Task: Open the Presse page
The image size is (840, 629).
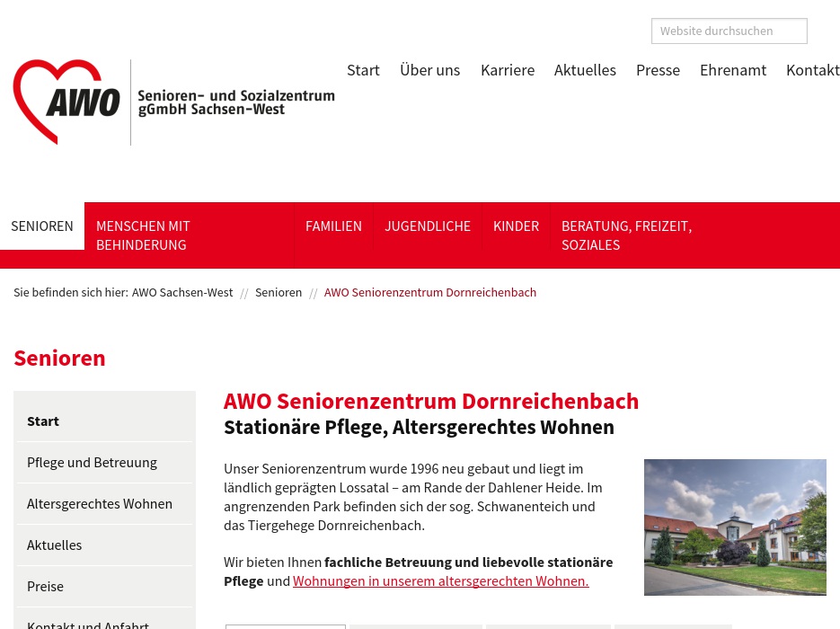Action: coord(658,70)
